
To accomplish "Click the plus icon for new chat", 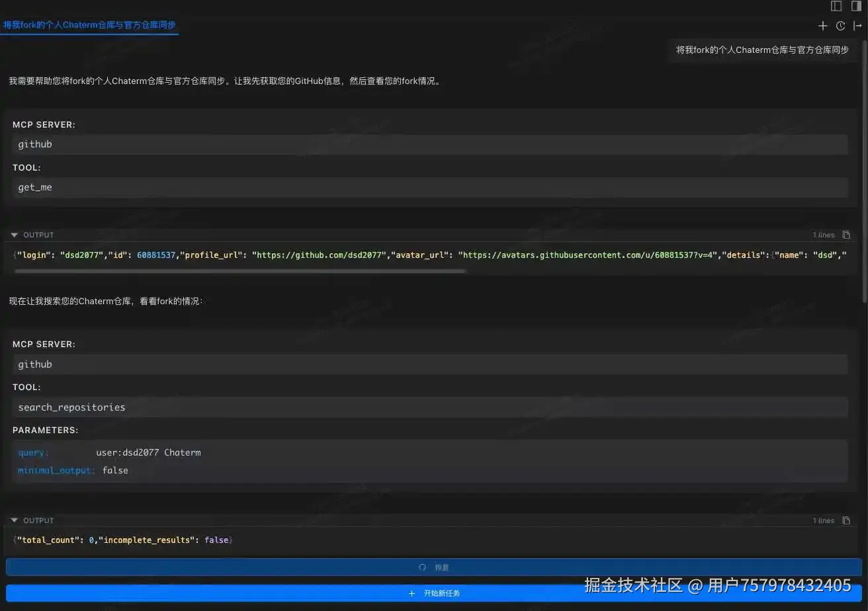I will 822,26.
